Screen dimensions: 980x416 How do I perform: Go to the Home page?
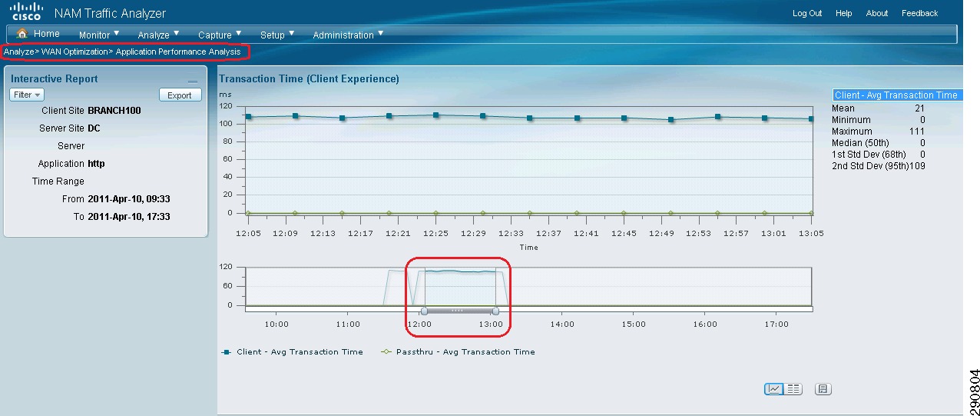pos(47,34)
